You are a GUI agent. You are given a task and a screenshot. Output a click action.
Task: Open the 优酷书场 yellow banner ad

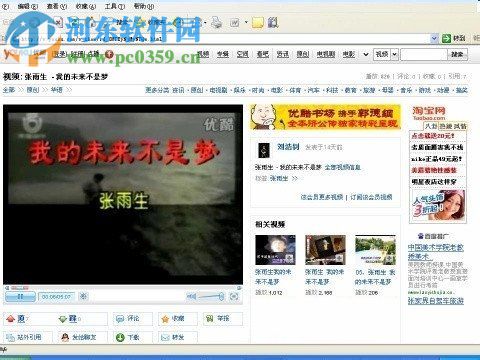coord(325,117)
